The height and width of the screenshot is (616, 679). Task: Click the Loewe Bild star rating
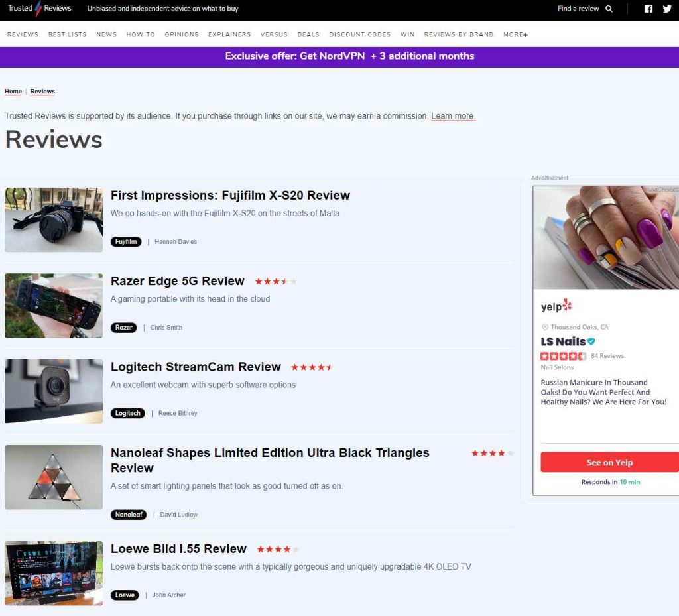pyautogui.click(x=278, y=549)
